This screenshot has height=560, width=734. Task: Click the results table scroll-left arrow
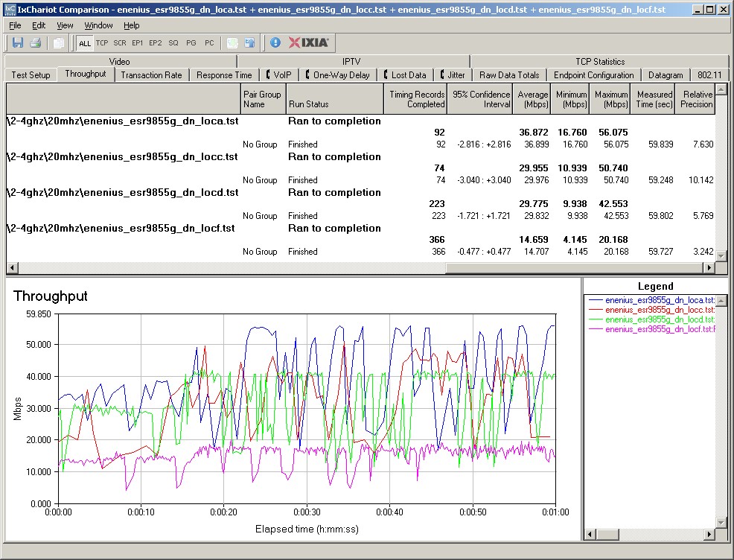pos(12,267)
